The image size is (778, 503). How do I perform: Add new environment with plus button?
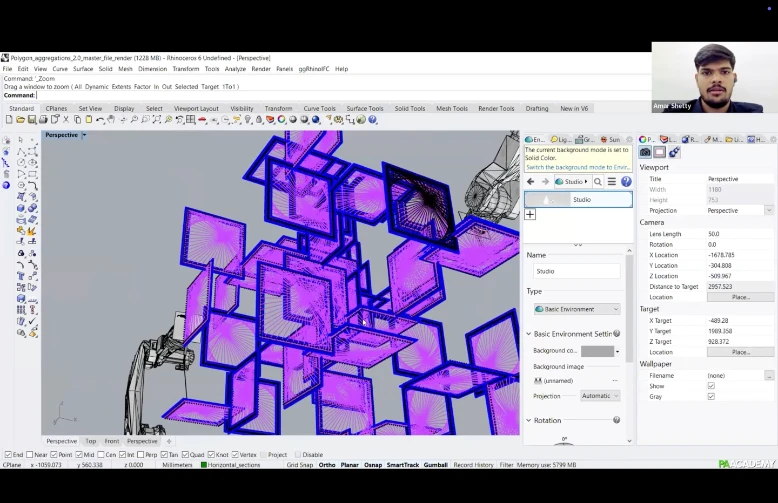(530, 214)
